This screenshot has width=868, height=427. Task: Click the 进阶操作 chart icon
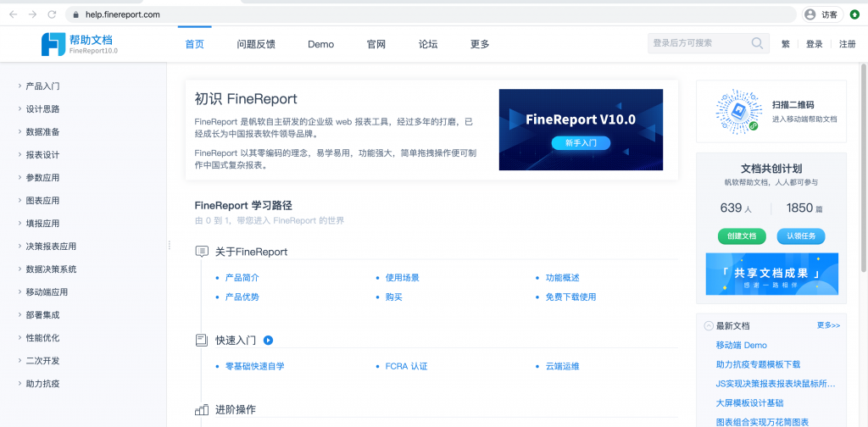click(202, 410)
